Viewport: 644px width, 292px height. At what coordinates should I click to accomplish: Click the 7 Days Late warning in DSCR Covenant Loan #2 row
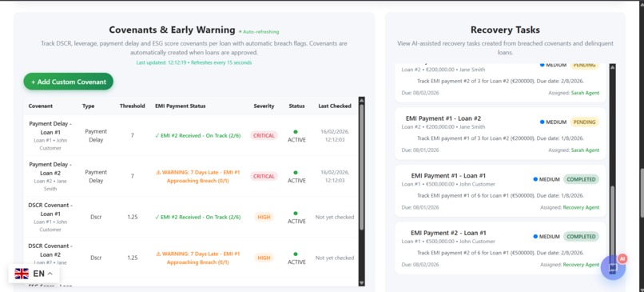click(x=197, y=258)
